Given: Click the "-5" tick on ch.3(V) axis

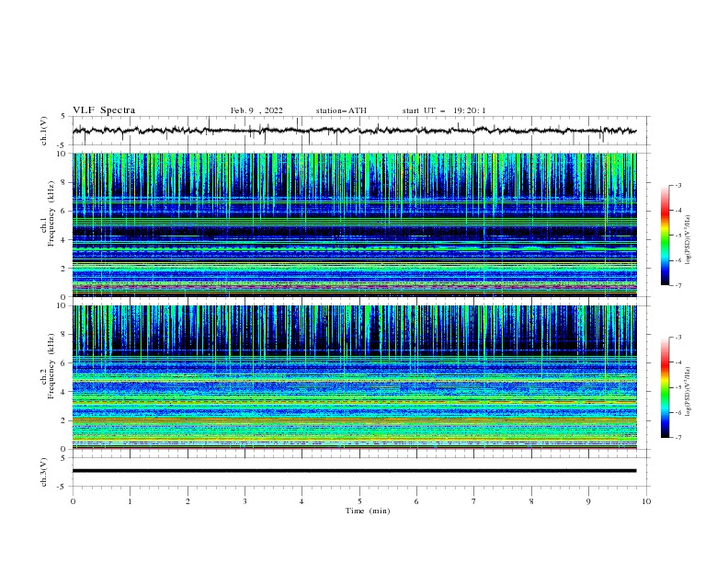Looking at the screenshot, I should (x=63, y=487).
